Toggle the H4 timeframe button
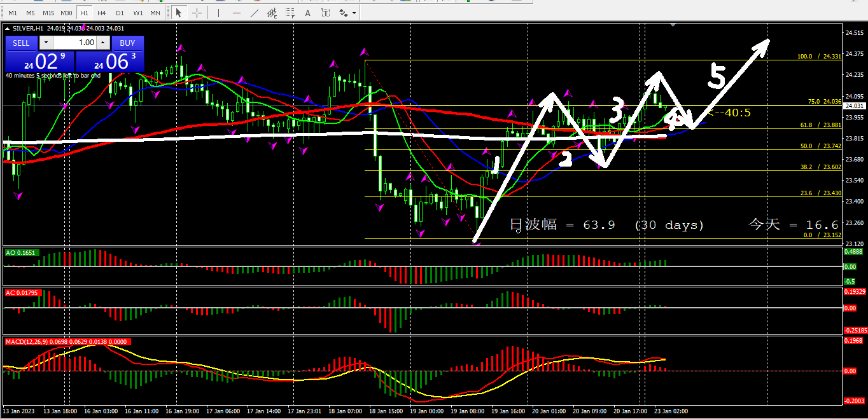The height and width of the screenshot is (419, 868). click(102, 13)
